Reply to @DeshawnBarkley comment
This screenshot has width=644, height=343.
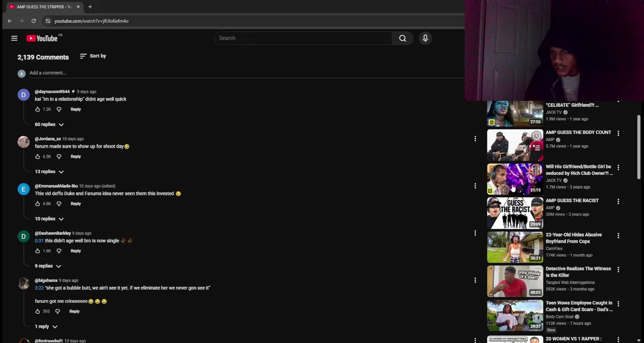point(75,251)
